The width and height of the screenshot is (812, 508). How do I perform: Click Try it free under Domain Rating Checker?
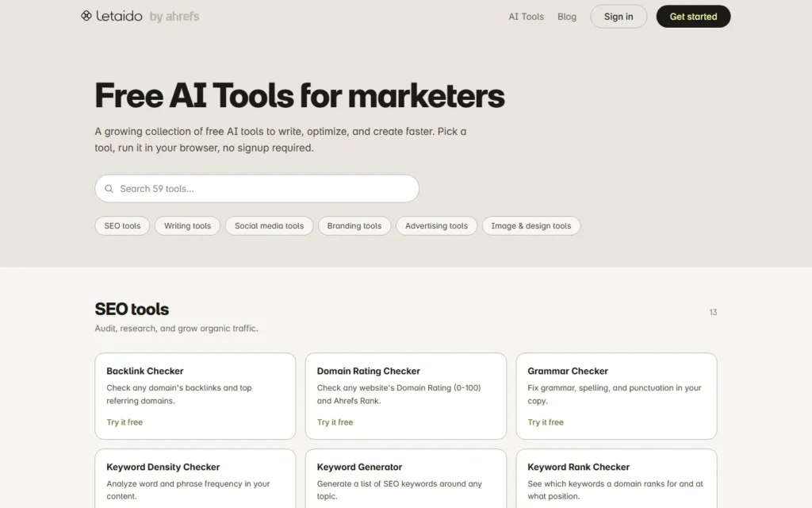click(335, 422)
